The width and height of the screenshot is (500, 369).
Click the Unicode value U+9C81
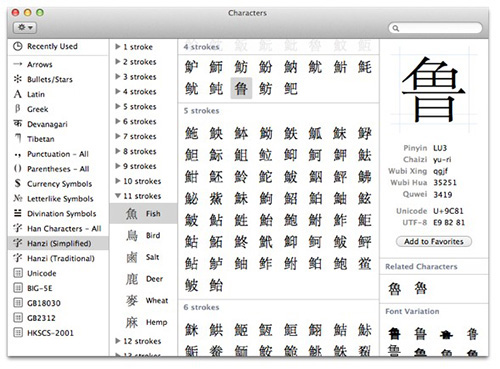[x=448, y=211]
